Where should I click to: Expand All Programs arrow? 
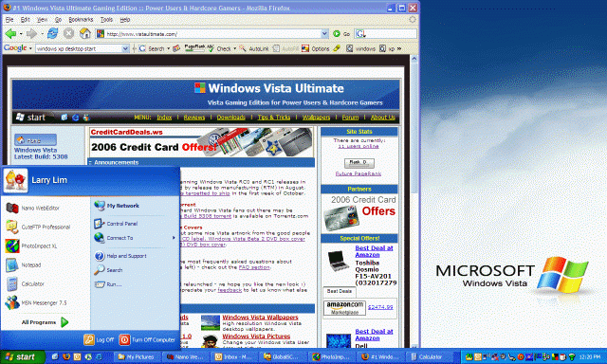click(x=64, y=322)
